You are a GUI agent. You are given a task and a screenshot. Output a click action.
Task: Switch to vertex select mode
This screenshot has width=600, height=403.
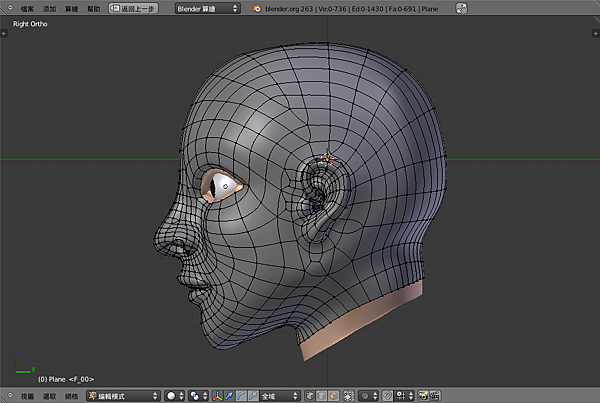click(x=312, y=396)
